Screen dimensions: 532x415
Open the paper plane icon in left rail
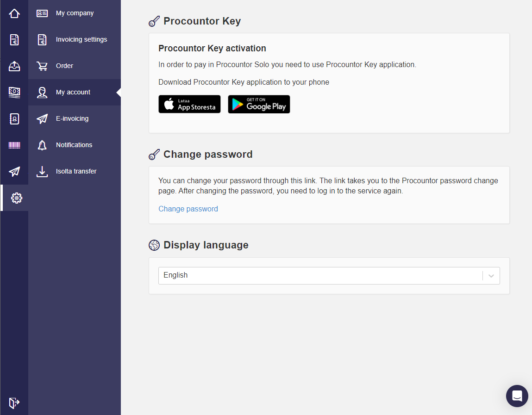14,171
